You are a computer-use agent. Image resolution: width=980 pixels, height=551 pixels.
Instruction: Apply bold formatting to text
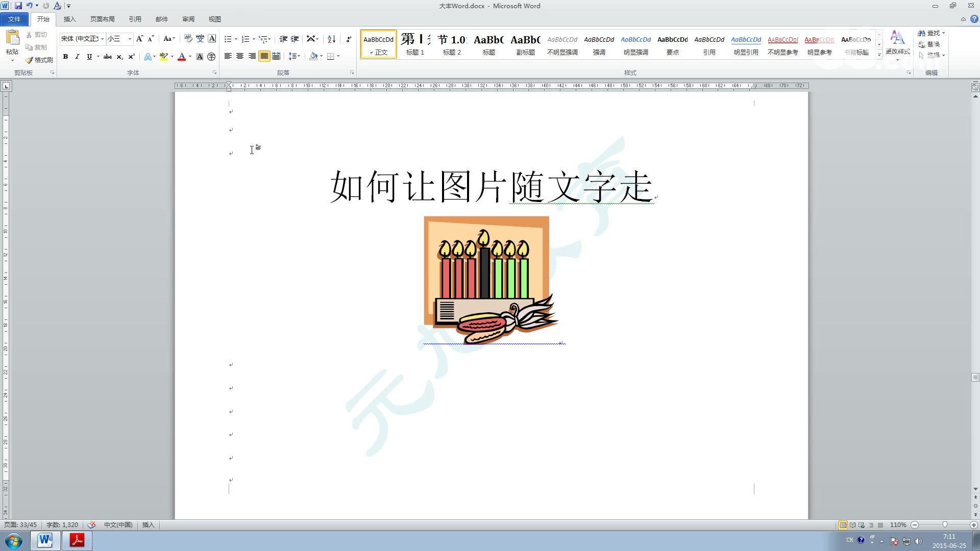click(65, 56)
